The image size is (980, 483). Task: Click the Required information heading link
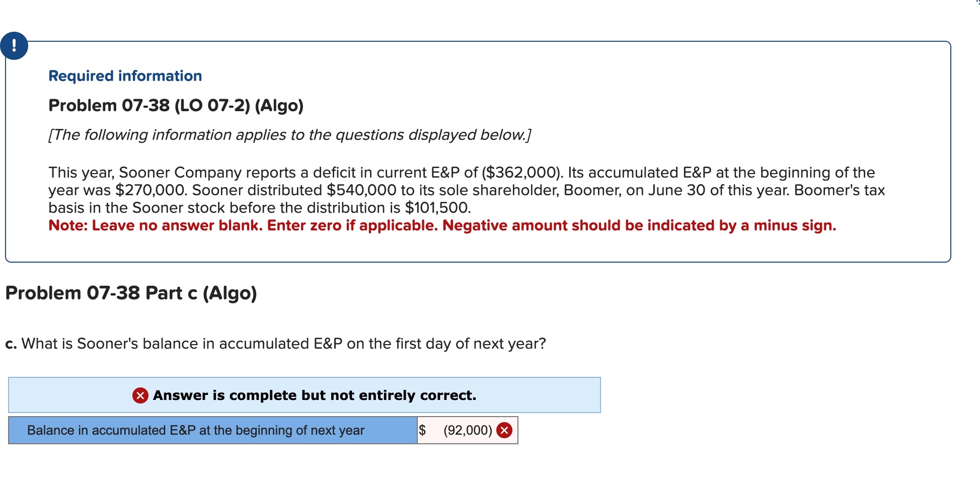125,75
